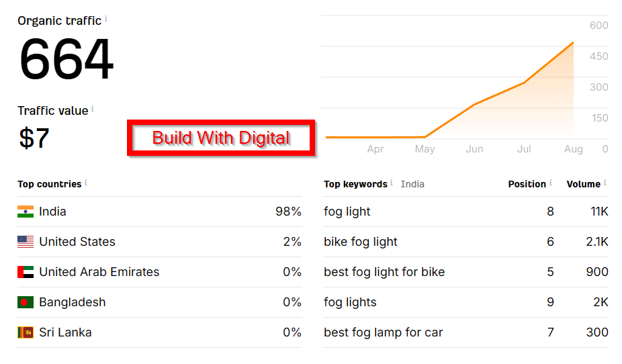
Task: Click the India flag icon
Action: tap(26, 212)
